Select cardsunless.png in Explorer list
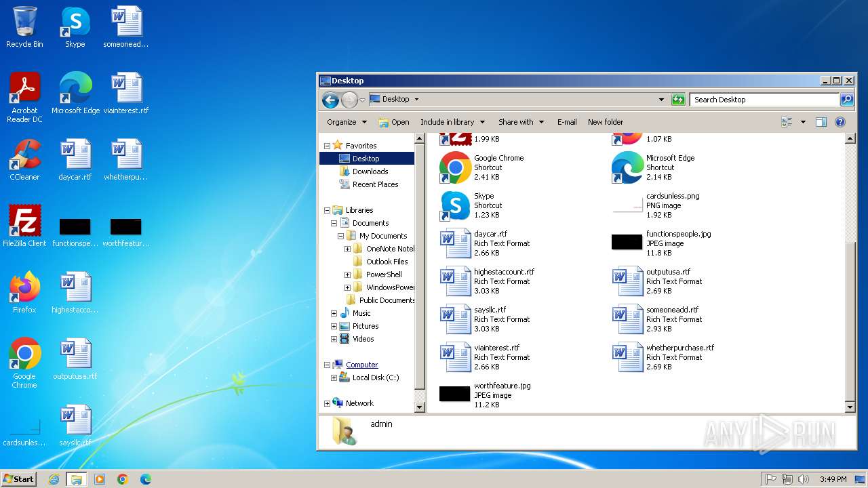868x488 pixels. (656, 205)
